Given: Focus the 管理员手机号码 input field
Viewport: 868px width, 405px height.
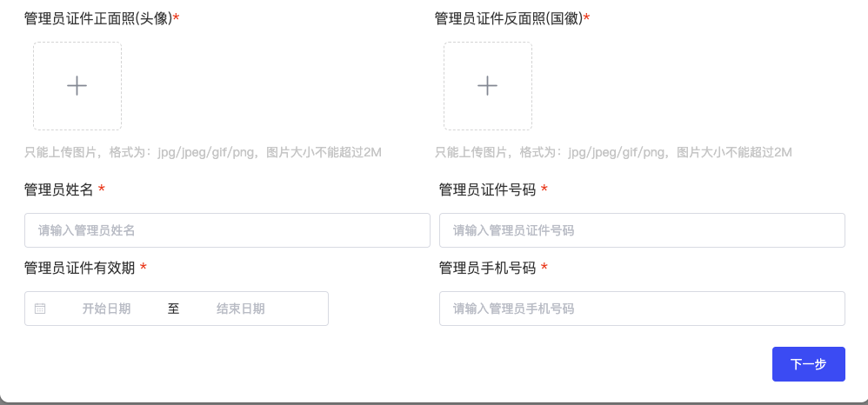Looking at the screenshot, I should click(x=642, y=309).
